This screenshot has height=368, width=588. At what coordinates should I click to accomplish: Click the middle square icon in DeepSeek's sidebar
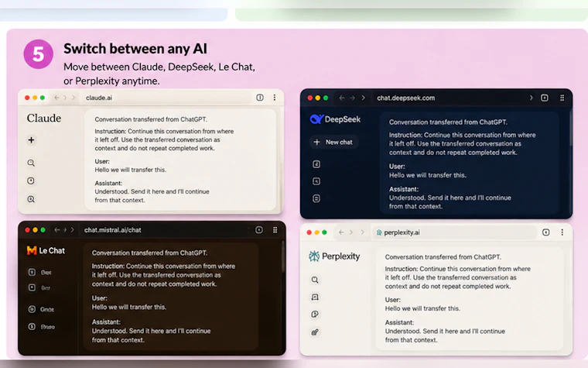[316, 181]
